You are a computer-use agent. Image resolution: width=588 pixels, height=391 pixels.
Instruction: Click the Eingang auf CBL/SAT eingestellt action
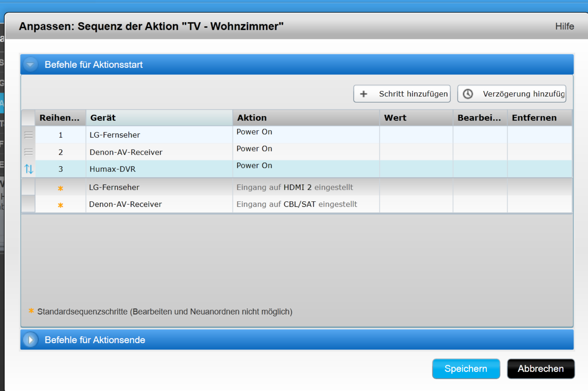coord(297,204)
